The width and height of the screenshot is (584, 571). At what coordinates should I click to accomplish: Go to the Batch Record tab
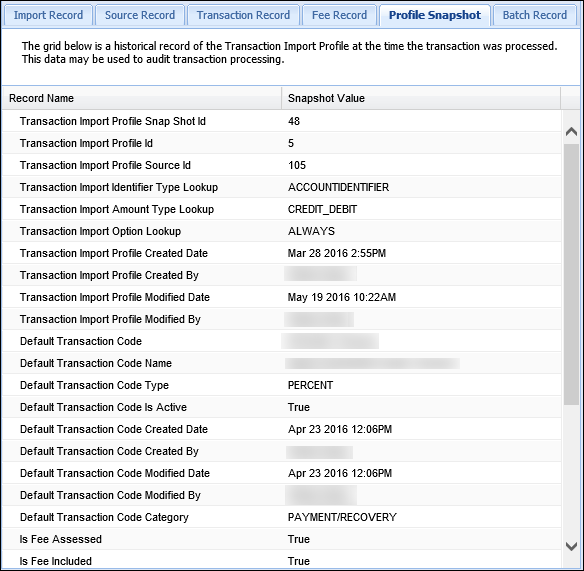click(x=535, y=15)
